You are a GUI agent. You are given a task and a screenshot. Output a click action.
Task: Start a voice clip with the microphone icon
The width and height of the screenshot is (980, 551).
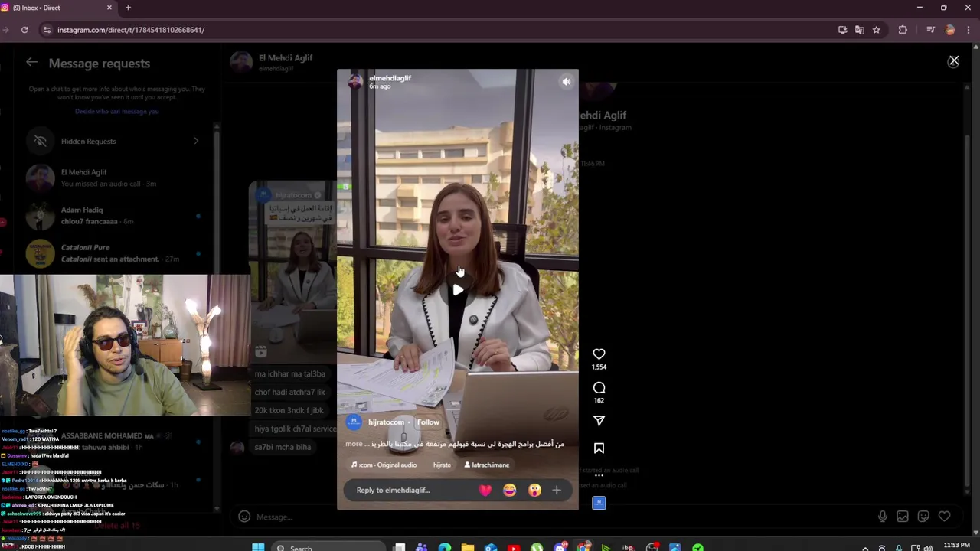pos(882,517)
